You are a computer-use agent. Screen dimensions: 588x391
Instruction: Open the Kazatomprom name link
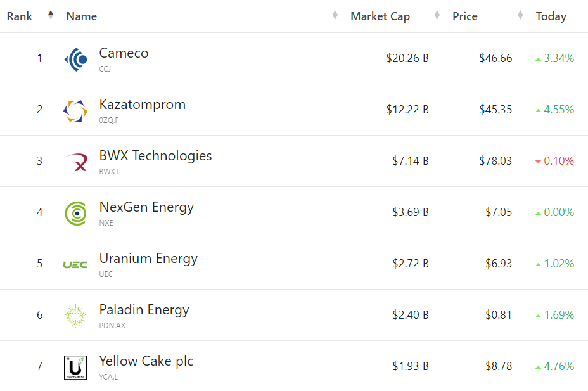(x=142, y=105)
